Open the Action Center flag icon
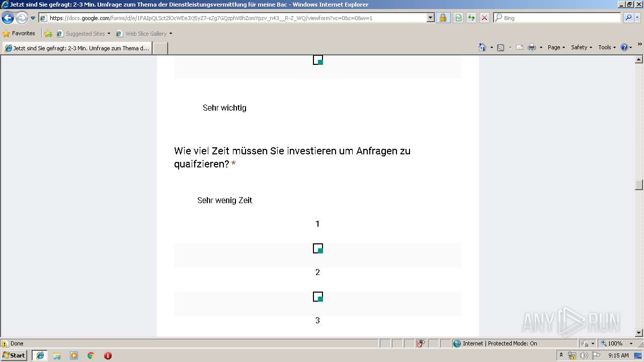 coord(595,355)
